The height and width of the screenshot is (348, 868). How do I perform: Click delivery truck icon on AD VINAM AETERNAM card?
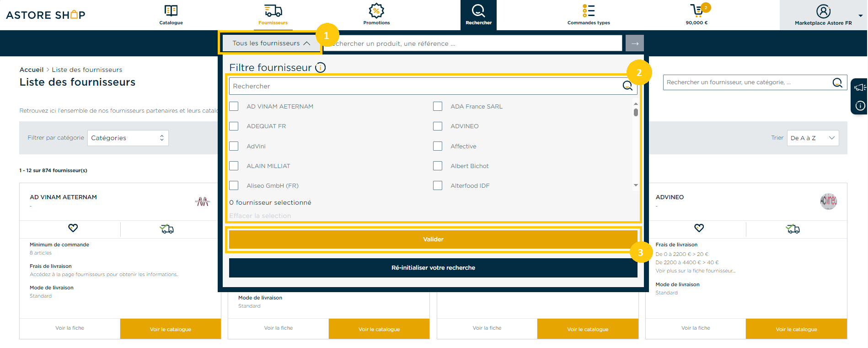point(167,228)
